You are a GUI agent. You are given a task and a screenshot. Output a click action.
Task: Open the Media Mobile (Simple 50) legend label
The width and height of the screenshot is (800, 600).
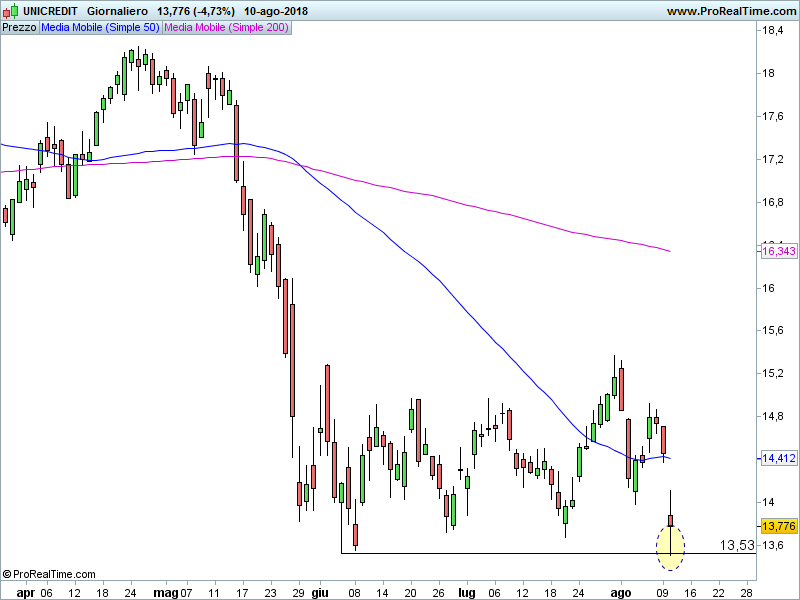(101, 28)
